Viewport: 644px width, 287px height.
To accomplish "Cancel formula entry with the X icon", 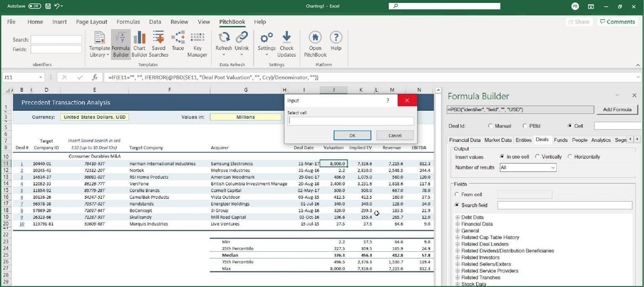I will pos(64,77).
